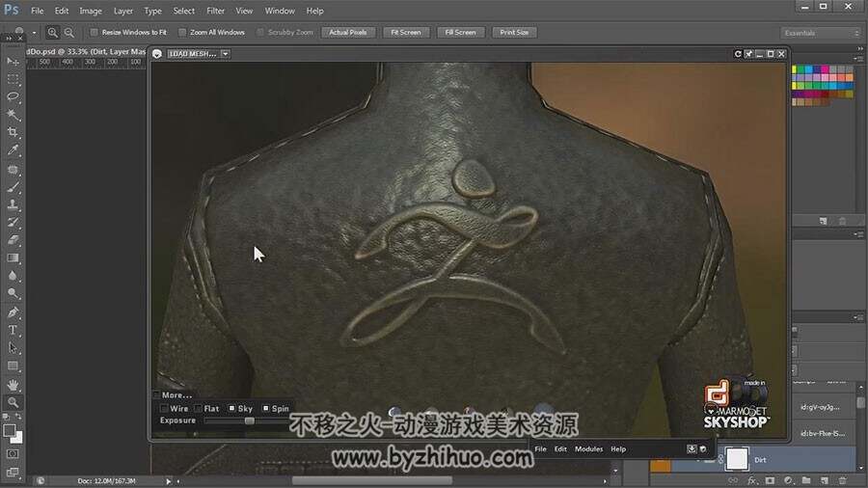Open tool preset picker dropdown arrow
868x488 pixels.
34,33
